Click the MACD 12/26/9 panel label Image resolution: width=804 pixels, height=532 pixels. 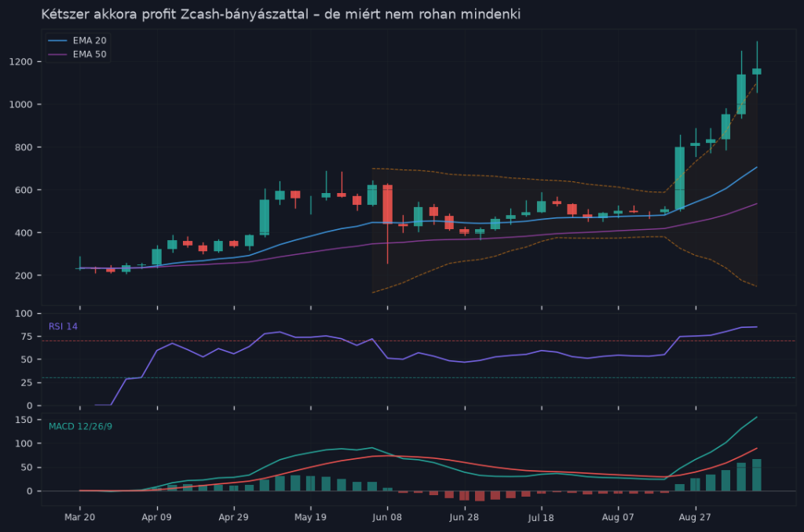(x=81, y=426)
